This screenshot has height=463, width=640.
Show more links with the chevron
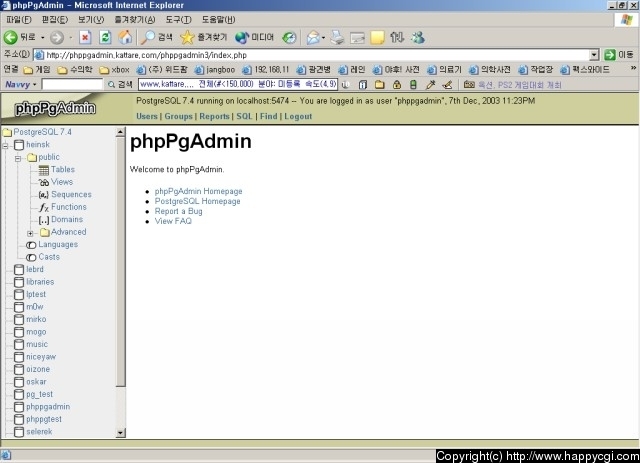(x=633, y=68)
